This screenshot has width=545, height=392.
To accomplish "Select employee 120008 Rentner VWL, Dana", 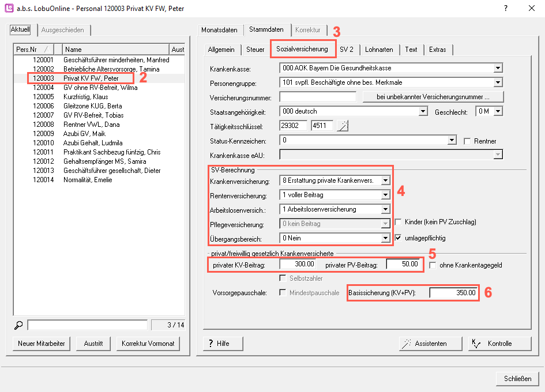I will (99, 125).
